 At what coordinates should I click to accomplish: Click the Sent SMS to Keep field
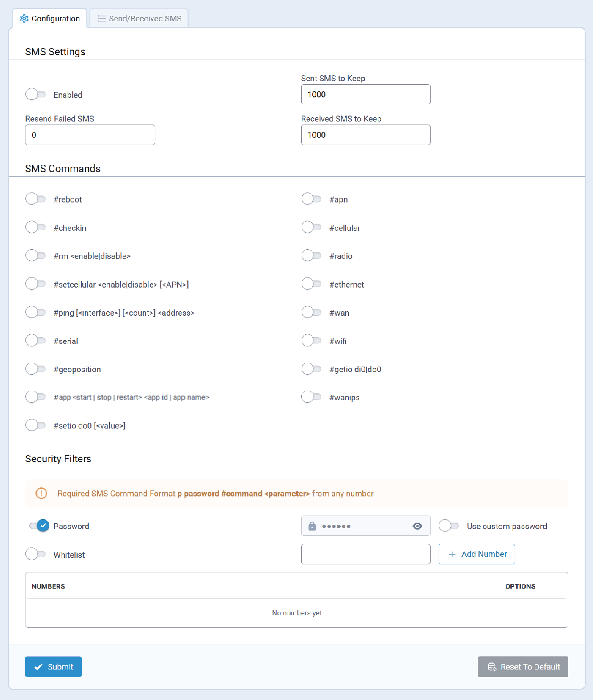click(x=365, y=94)
